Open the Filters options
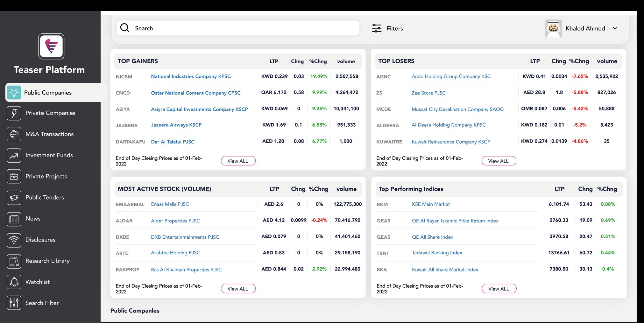The width and height of the screenshot is (644, 323). tap(387, 28)
